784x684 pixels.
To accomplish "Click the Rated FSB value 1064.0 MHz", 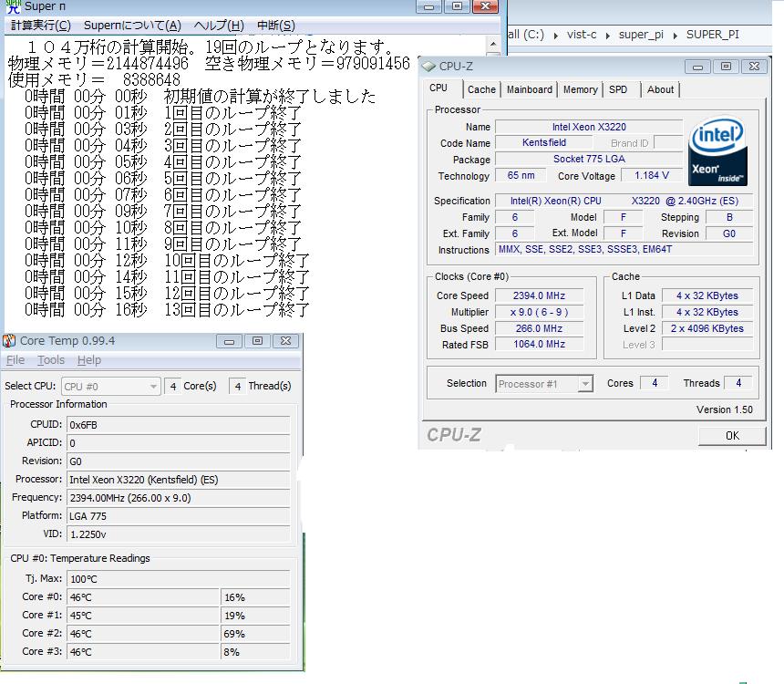I will (539, 344).
